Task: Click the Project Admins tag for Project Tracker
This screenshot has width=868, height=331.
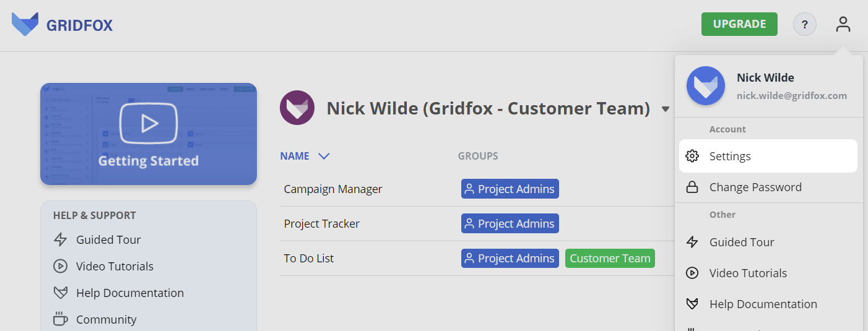Action: (x=510, y=224)
